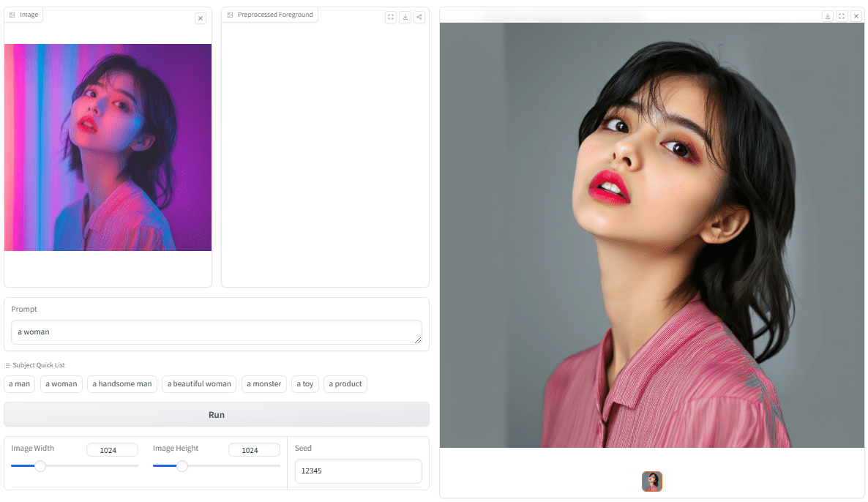Select the gallery thumbnail below output
This screenshot has width=868, height=502.
coord(652,482)
